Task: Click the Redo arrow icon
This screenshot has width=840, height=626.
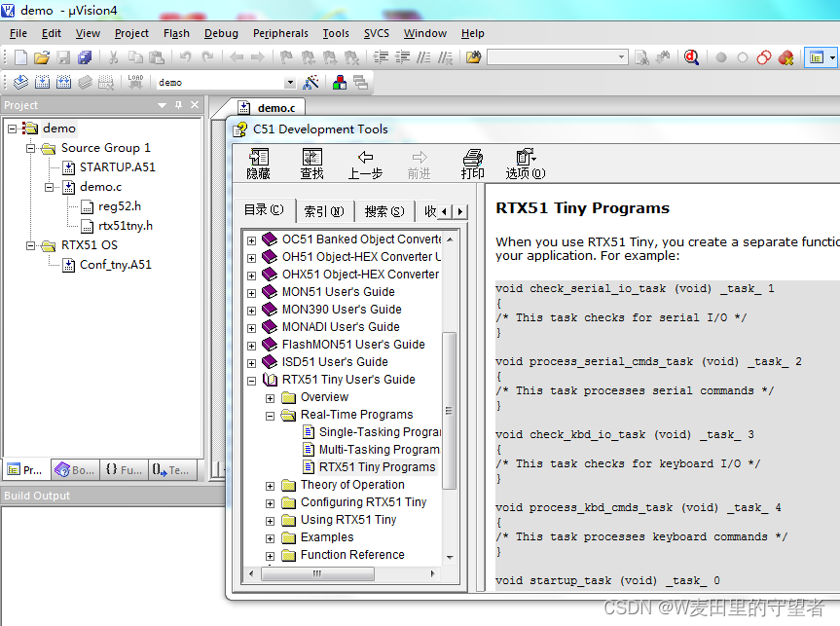Action: [207, 56]
